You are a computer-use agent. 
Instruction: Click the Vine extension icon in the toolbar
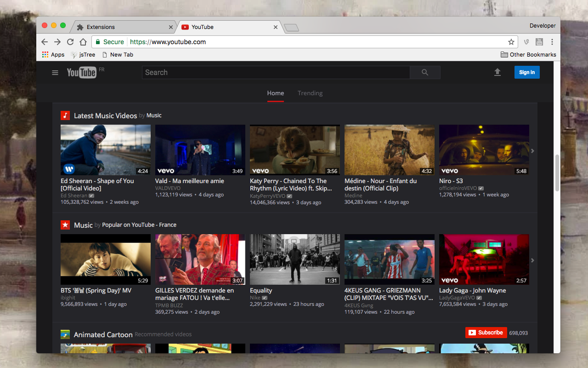[526, 41]
